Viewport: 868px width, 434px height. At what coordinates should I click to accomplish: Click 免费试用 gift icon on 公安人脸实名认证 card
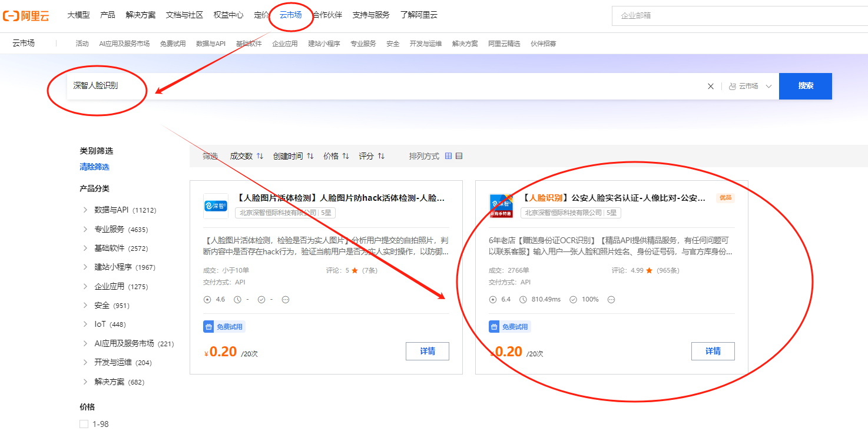494,327
